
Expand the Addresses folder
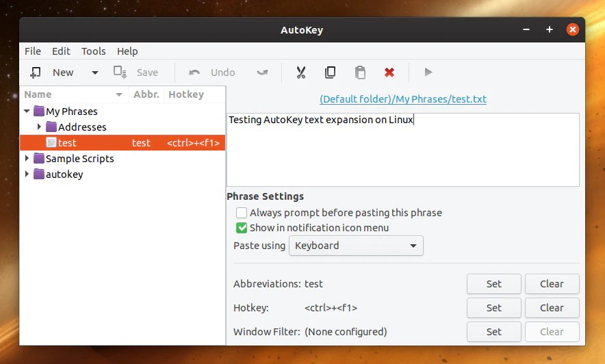pos(39,127)
